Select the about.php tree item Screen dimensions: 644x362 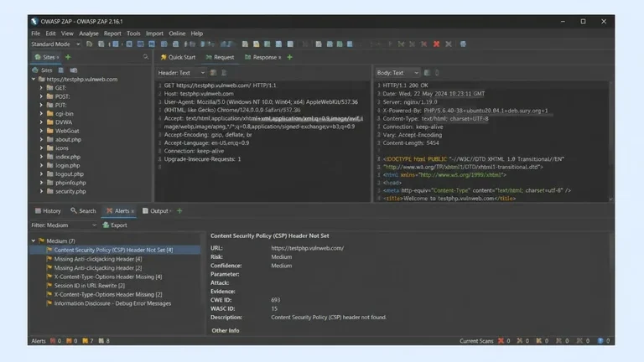(68, 140)
